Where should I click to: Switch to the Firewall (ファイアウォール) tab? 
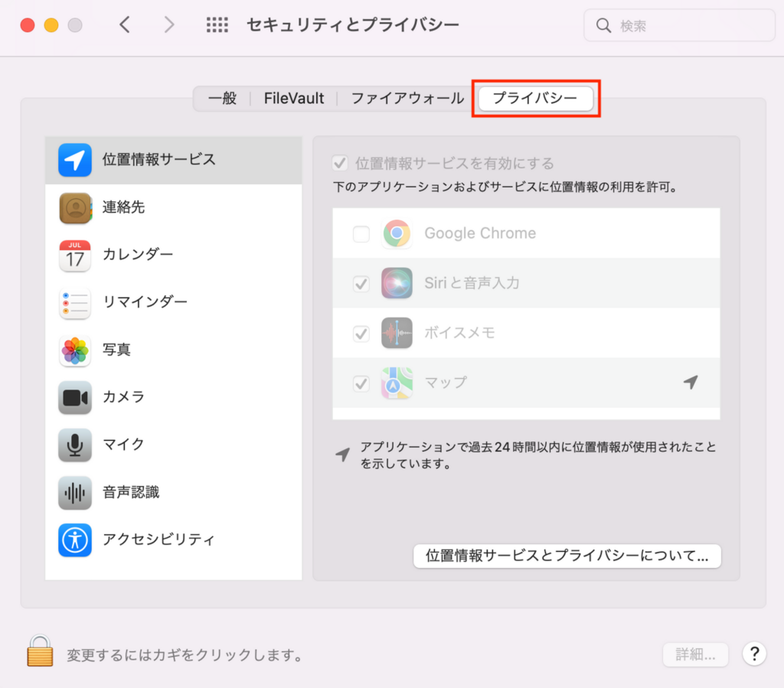(407, 99)
